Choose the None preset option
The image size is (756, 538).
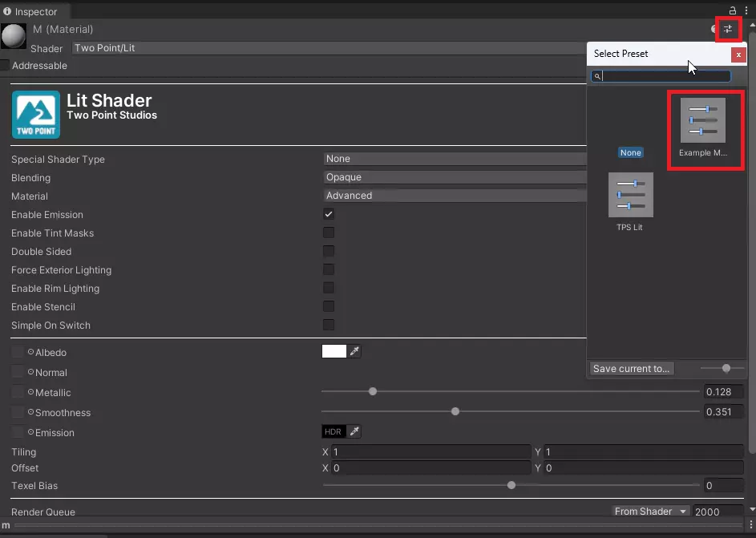[x=631, y=153]
